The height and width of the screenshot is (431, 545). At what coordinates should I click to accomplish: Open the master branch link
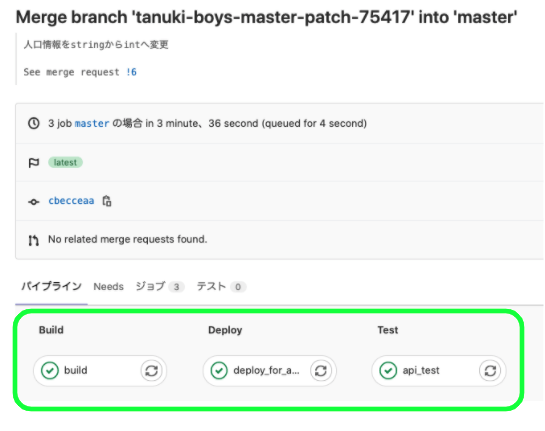[92, 123]
